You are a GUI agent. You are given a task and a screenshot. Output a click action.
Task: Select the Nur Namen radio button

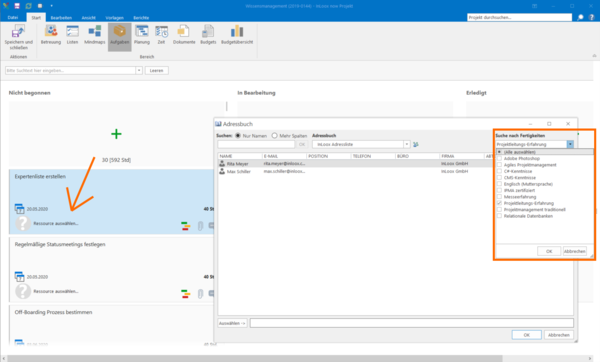click(x=238, y=135)
